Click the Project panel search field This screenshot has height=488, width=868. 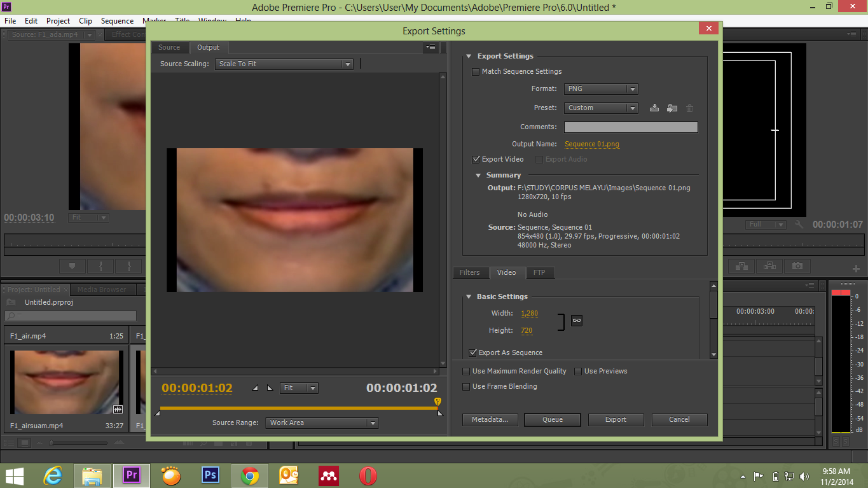pos(71,316)
